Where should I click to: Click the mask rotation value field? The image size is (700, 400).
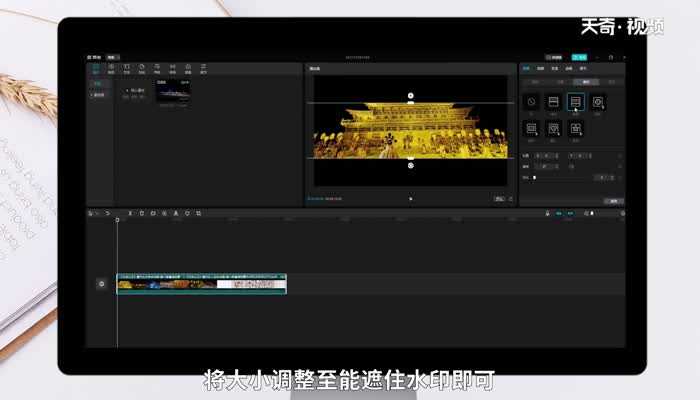pos(547,166)
